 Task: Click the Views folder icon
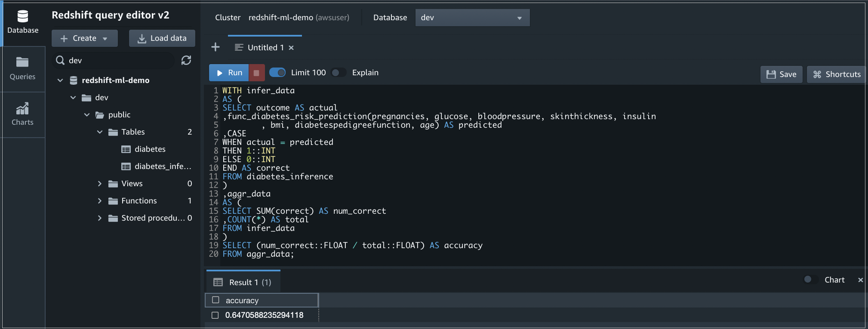click(113, 184)
